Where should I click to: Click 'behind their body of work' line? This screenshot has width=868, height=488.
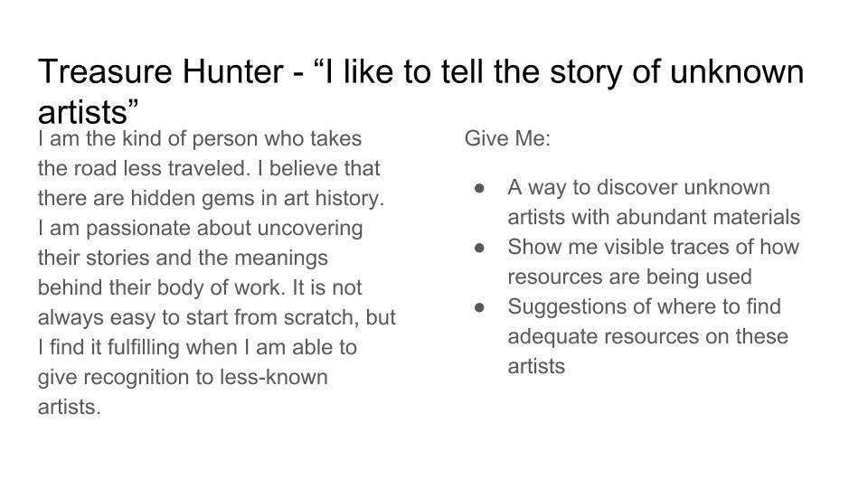[162, 287]
